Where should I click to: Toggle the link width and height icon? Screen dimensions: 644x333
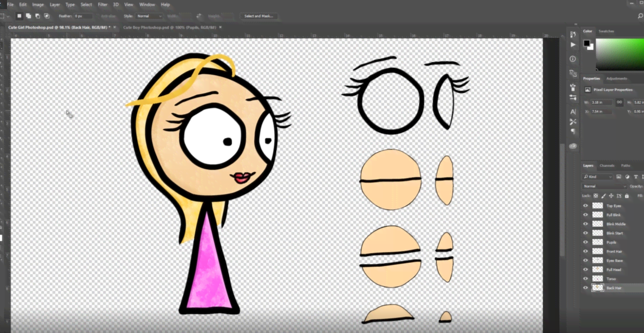coord(619,102)
